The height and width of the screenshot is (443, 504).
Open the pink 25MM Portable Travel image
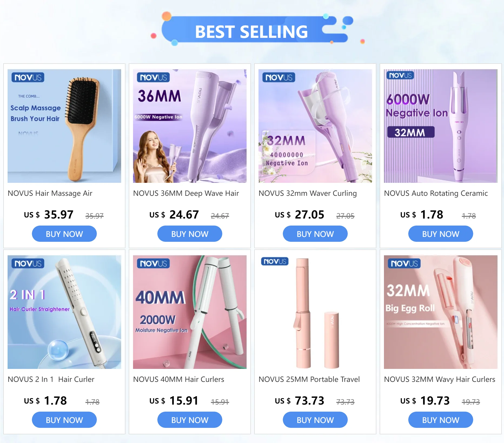coord(315,312)
